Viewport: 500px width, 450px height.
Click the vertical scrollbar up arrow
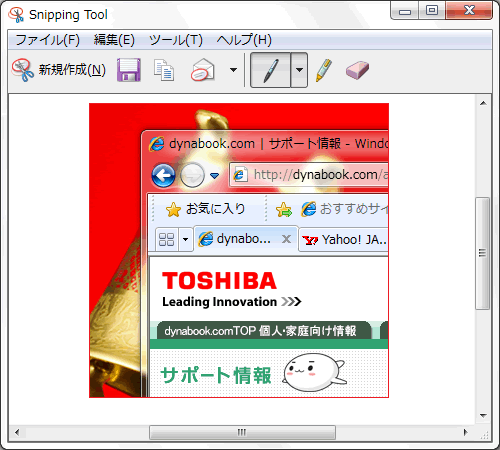[483, 103]
